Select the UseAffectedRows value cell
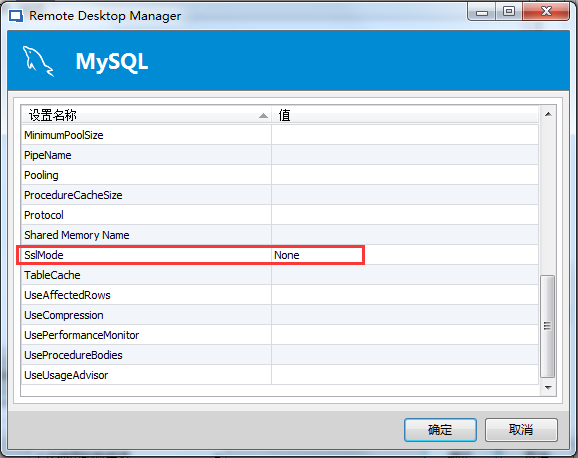578x458 pixels. 405,295
